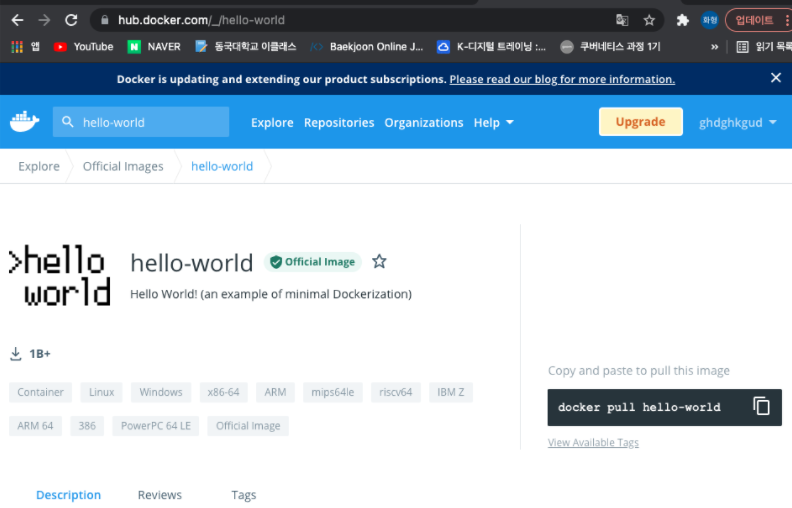Click the Upgrade button
This screenshot has height=508, width=792.
click(640, 122)
